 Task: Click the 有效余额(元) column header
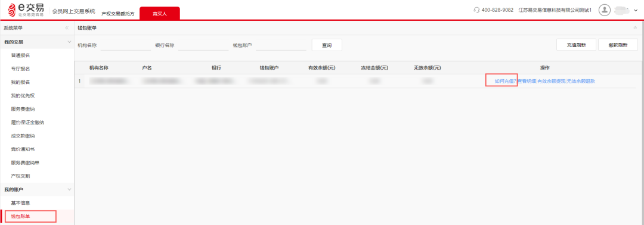[x=321, y=68]
